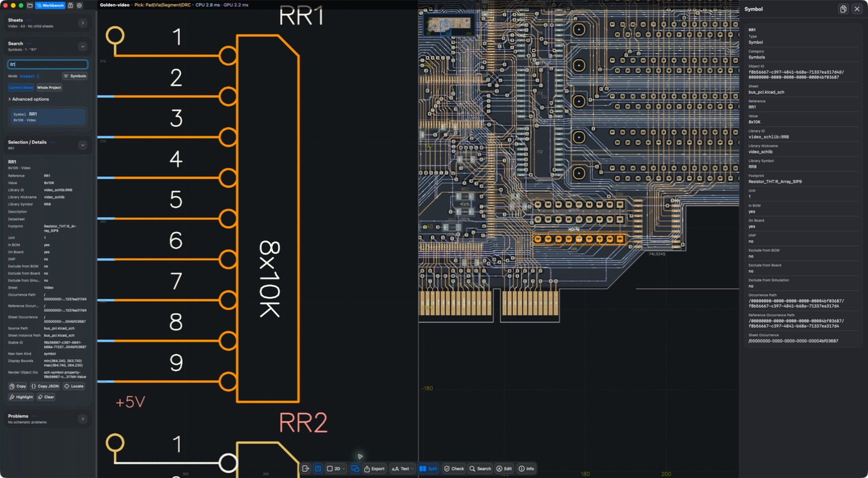This screenshot has width=868, height=478.
Task: Toggle the blue panel icon beside 2D
Action: [x=317, y=469]
